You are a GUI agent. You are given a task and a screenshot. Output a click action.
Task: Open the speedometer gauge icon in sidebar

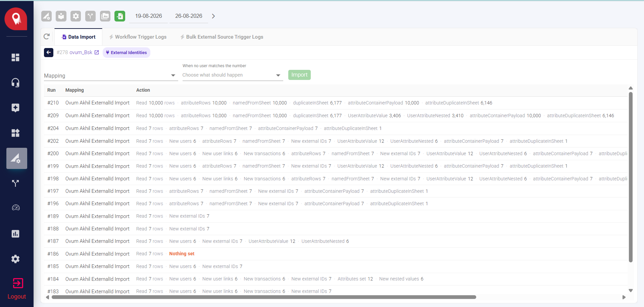click(15, 208)
